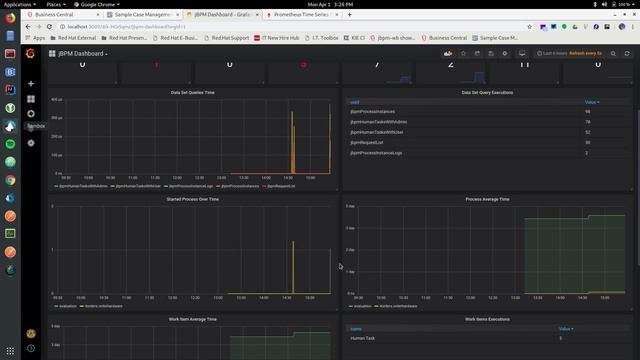
Task: Open the Work Items Executions panel title
Action: tap(487, 319)
